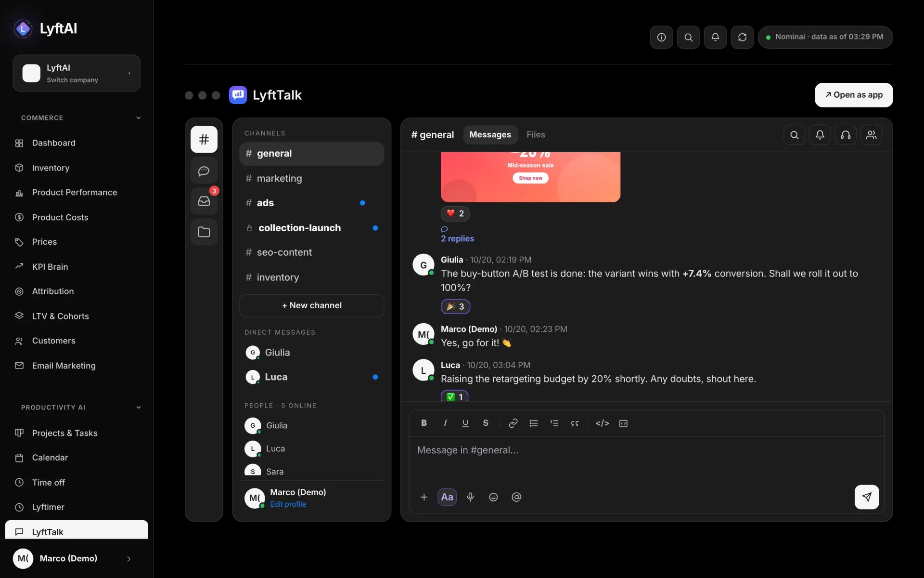Toggle the checkmark reaction on Luca's message
This screenshot has height=578, width=924.
[x=455, y=396]
